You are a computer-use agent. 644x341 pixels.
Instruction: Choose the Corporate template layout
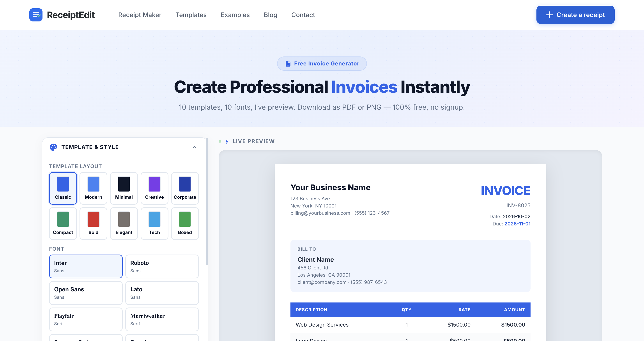click(185, 188)
